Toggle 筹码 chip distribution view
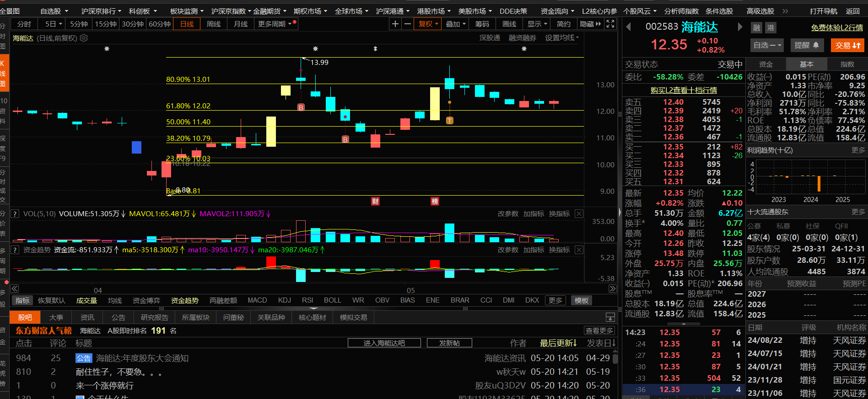 point(482,24)
